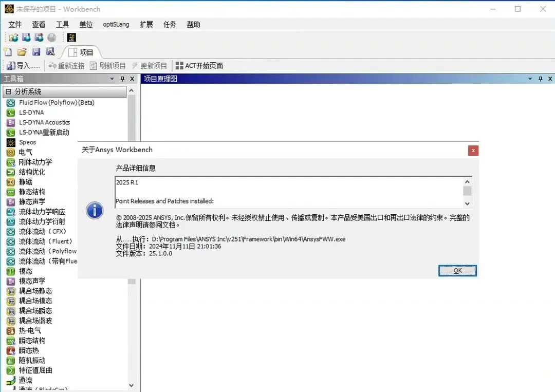Click the optiSLang black square icon

[71, 38]
